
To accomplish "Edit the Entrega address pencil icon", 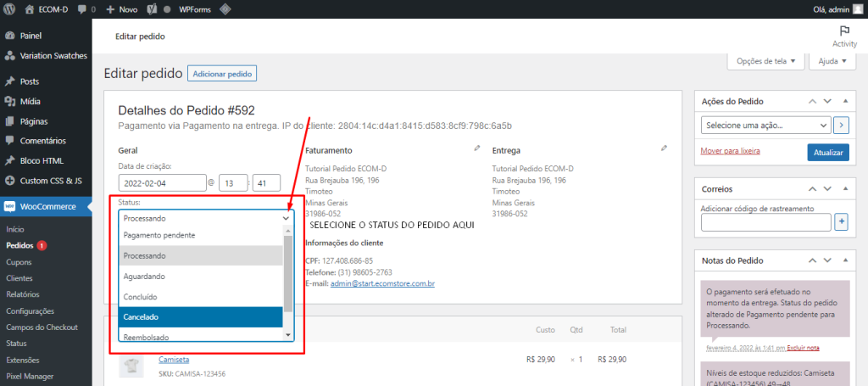I will point(664,148).
